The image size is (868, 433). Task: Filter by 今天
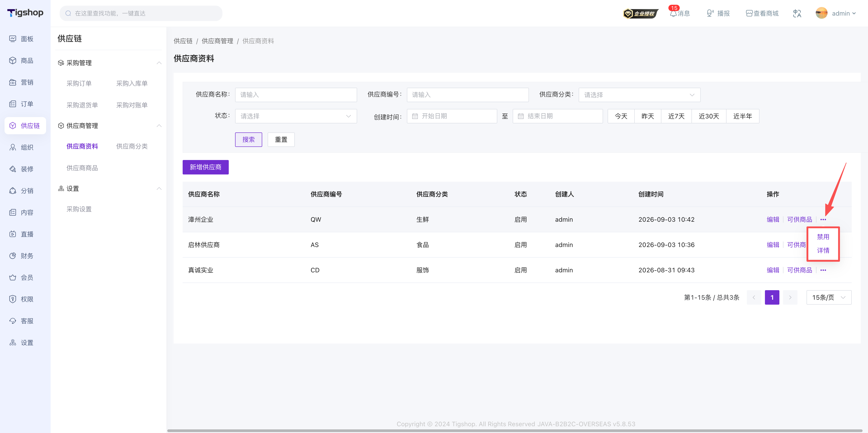pos(621,116)
